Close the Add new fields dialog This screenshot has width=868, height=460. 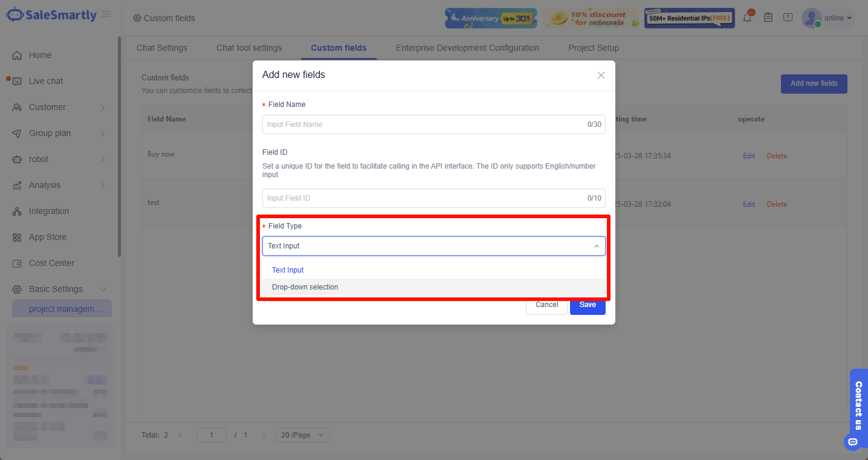coord(601,76)
